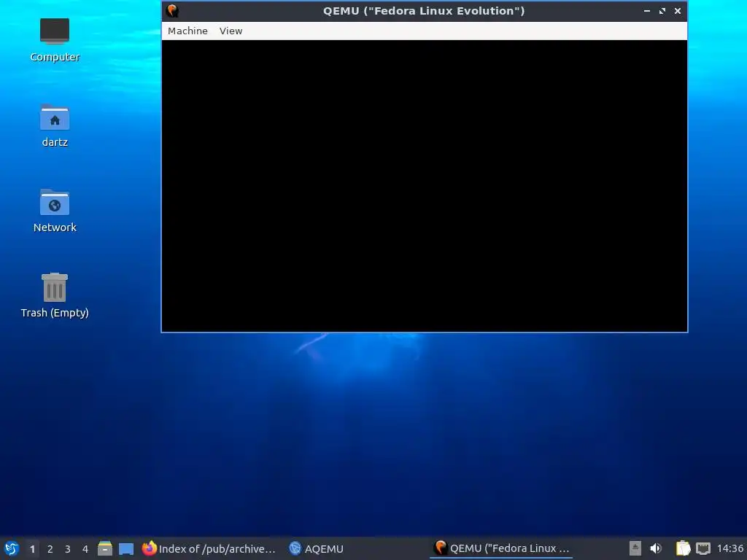Select the Network desktop icon
This screenshot has width=747, height=560.
[x=55, y=211]
